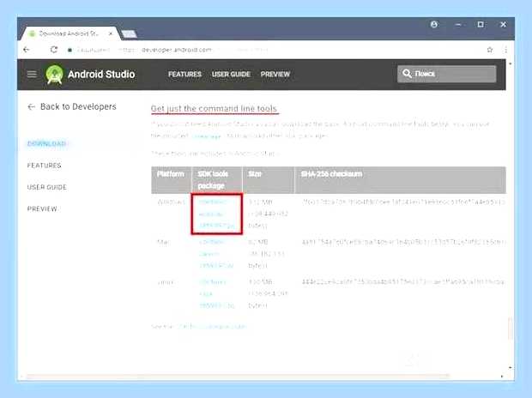Open the hamburger navigation menu

[32, 74]
